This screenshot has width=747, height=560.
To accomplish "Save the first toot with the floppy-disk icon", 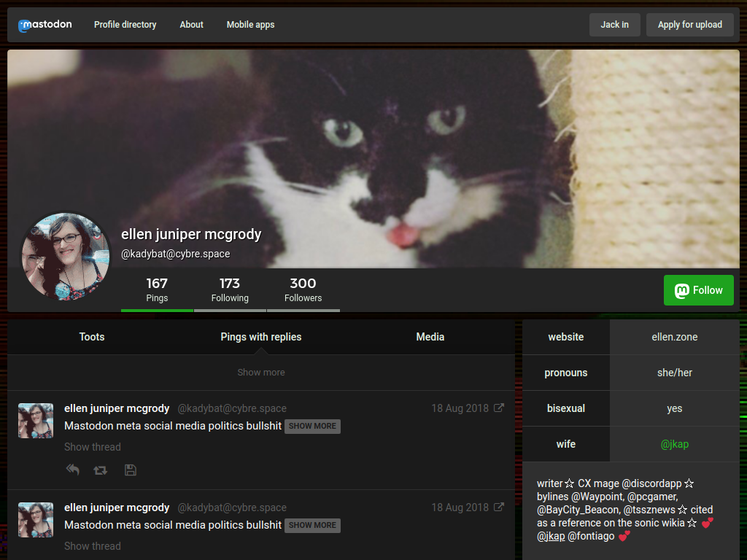I will 130,470.
